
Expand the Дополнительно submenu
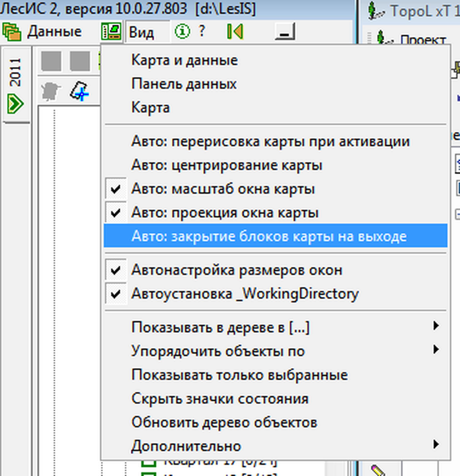pos(275,446)
